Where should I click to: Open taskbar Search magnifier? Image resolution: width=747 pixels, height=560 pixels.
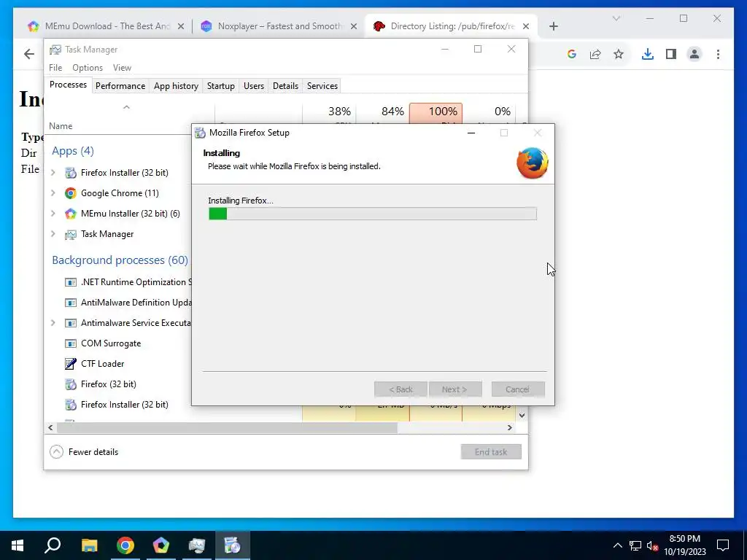click(53, 545)
